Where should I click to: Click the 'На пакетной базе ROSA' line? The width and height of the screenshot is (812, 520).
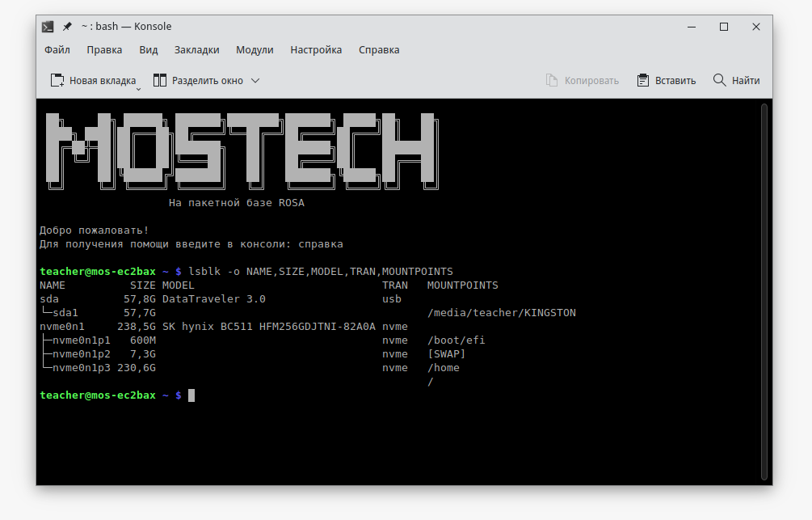click(x=237, y=203)
